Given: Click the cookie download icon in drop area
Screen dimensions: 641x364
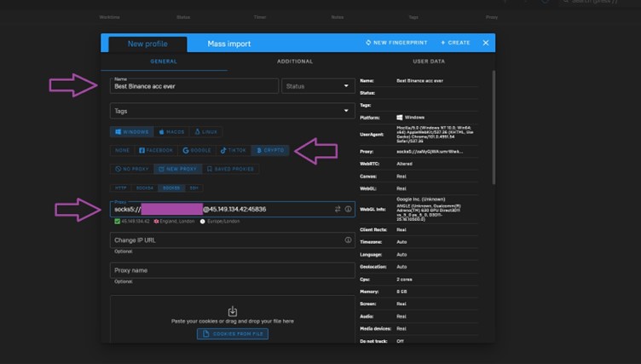Looking at the screenshot, I should pos(233,311).
